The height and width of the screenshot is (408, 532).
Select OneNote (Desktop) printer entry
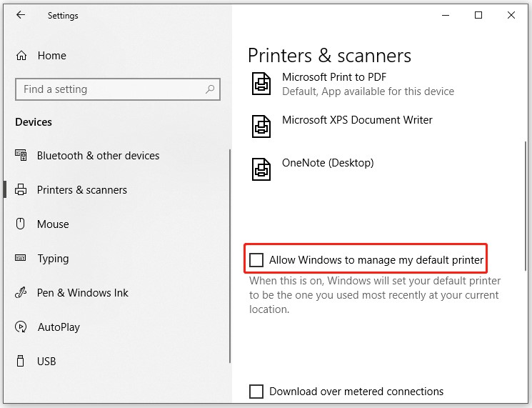pyautogui.click(x=328, y=163)
